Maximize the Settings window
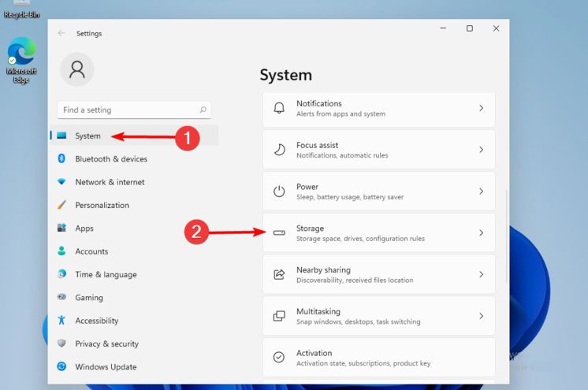Screen dimensions: 588x390 pos(470,28)
